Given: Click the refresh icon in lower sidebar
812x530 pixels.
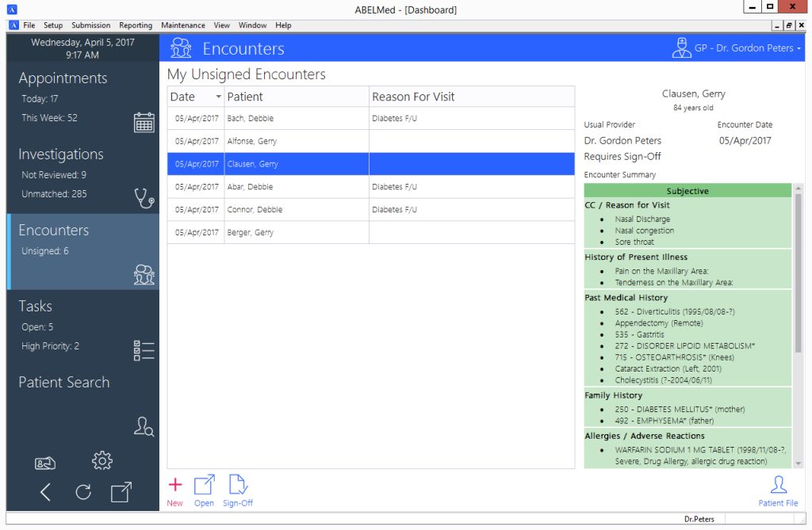Looking at the screenshot, I should click(x=83, y=492).
